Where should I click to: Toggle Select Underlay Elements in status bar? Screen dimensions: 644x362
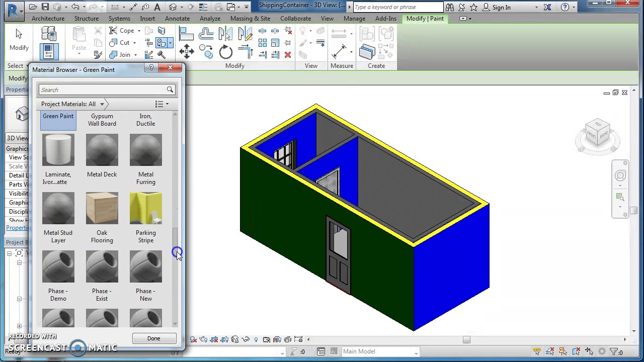(x=550, y=352)
